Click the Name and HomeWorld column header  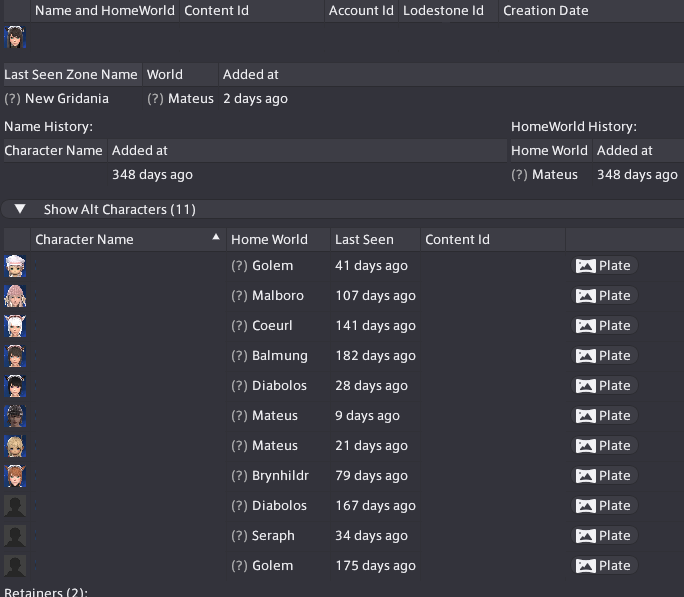105,10
